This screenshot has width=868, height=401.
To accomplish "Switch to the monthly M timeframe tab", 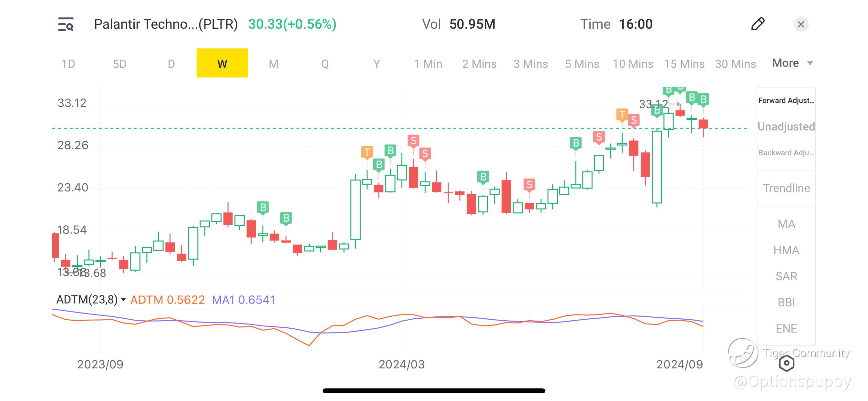I will [273, 64].
